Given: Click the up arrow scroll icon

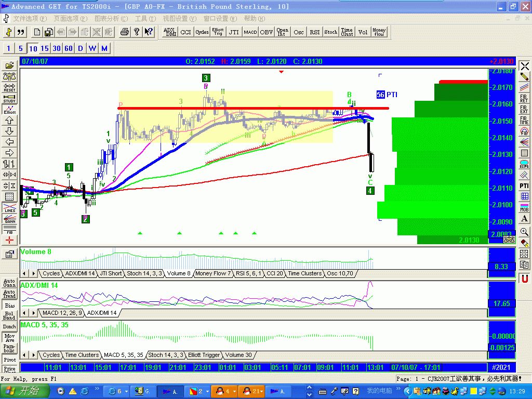Looking at the screenshot, I should click(9, 121).
